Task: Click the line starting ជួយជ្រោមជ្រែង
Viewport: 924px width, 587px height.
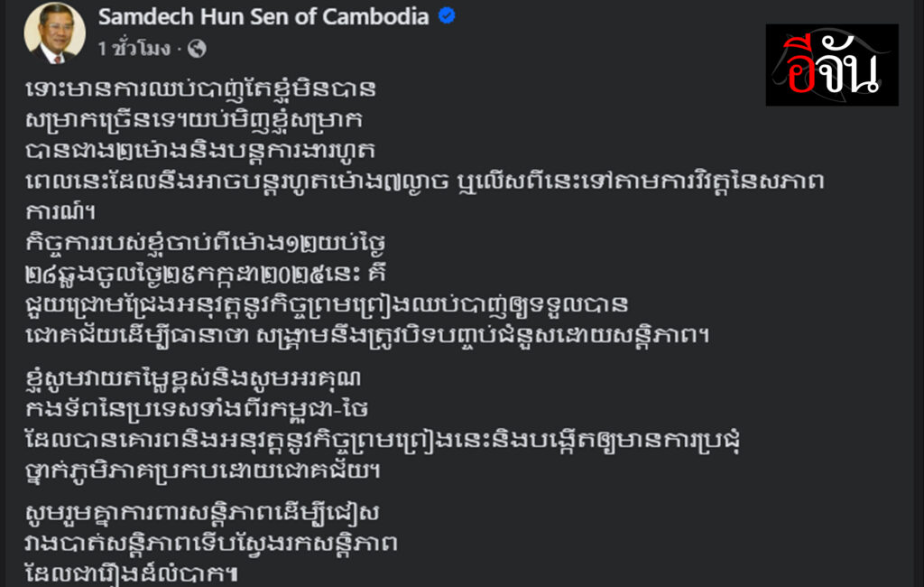Action: point(327,304)
